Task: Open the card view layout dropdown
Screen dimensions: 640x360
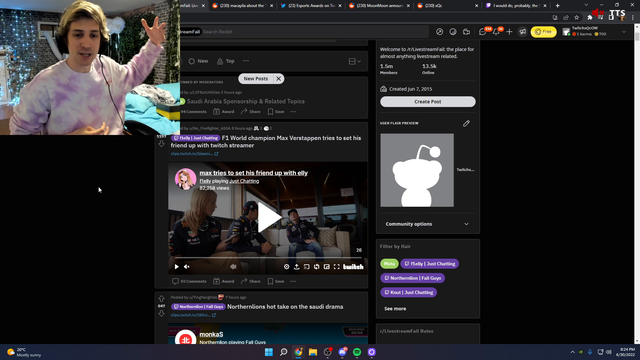Action: point(354,61)
